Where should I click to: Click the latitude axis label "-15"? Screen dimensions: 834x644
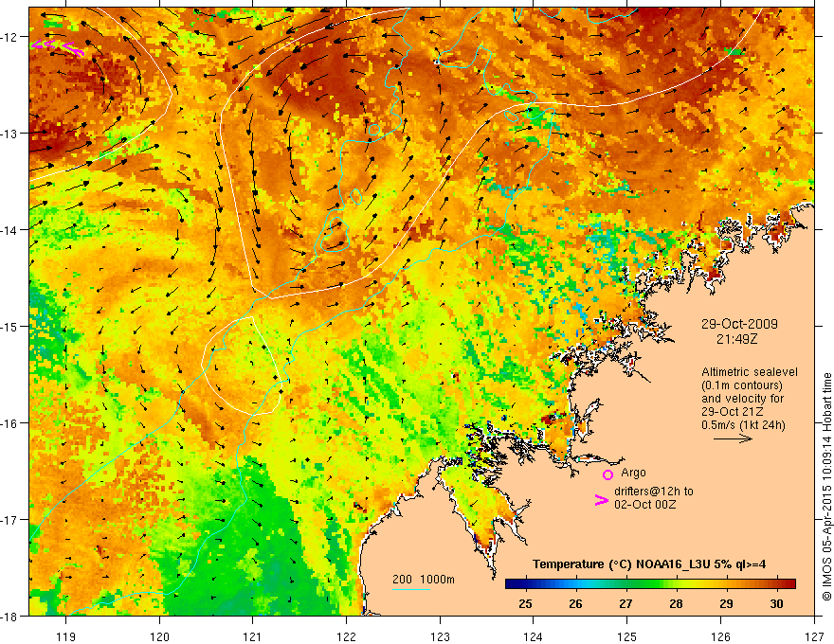point(9,326)
